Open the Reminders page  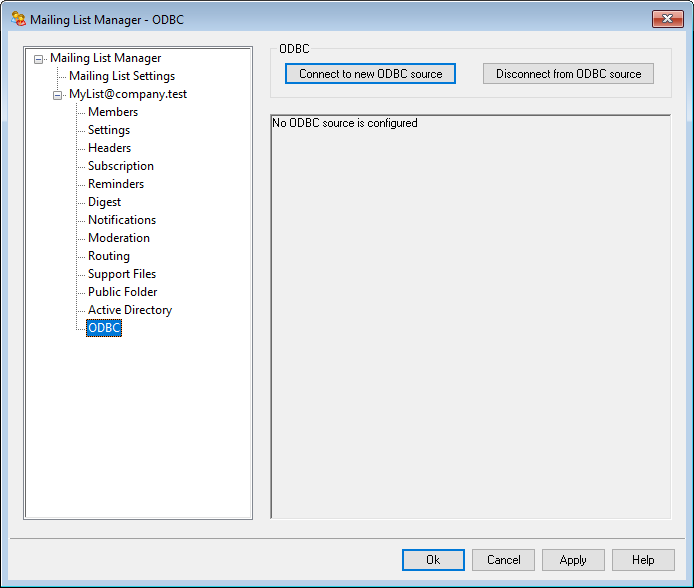[x=115, y=184]
